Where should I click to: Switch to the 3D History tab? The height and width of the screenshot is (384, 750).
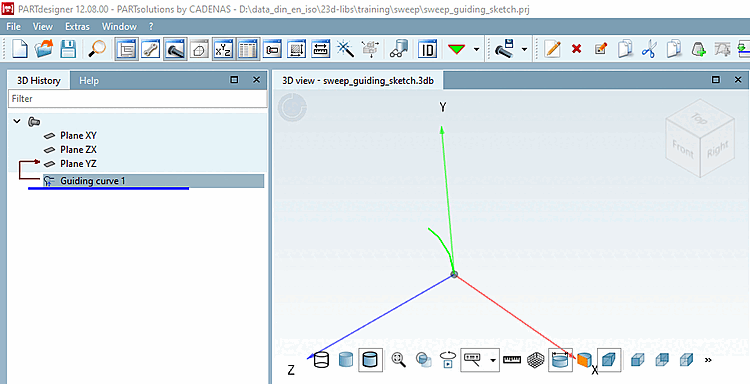click(39, 80)
